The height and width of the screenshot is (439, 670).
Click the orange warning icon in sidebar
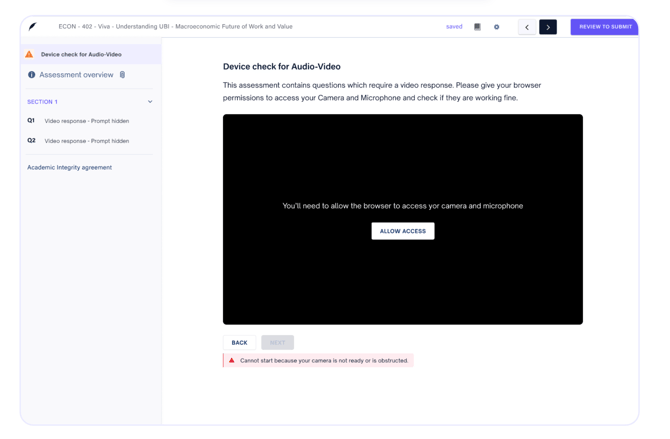(x=29, y=54)
